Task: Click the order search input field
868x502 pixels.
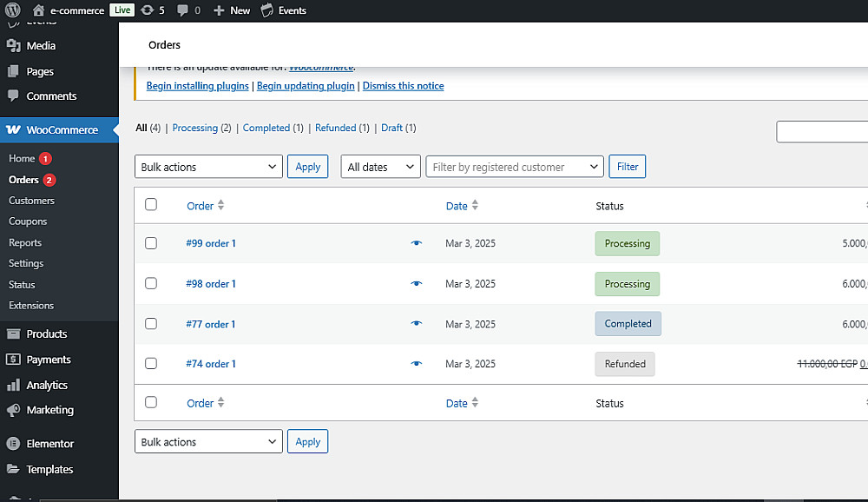Action: 823,132
